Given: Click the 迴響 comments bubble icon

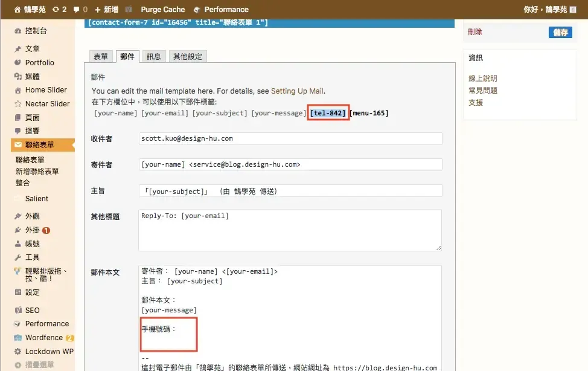Looking at the screenshot, I should [18, 131].
